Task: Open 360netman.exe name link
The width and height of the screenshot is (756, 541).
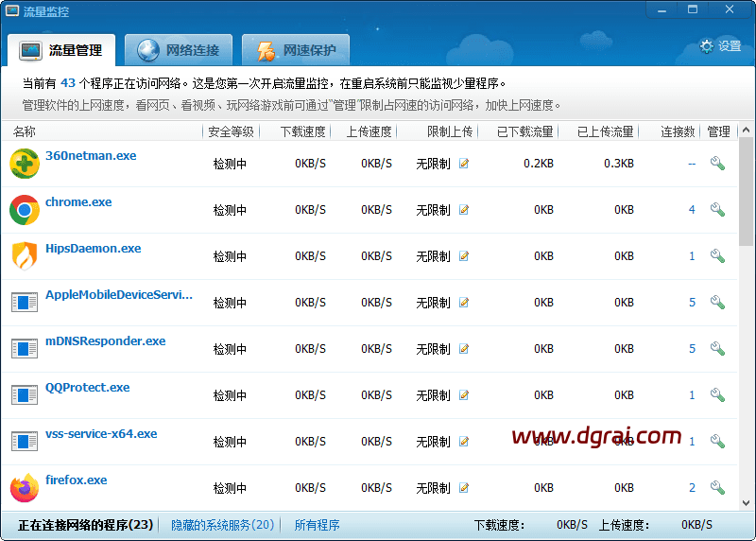Action: click(91, 156)
